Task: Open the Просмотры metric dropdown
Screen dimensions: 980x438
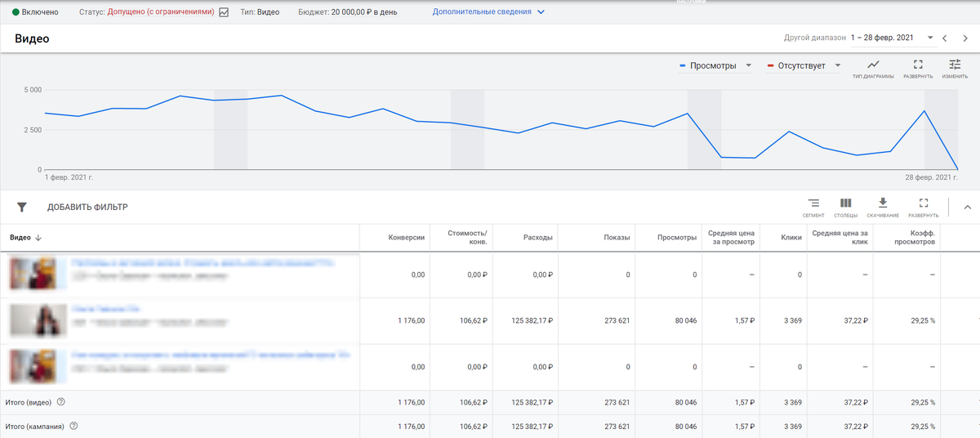Action: [715, 66]
